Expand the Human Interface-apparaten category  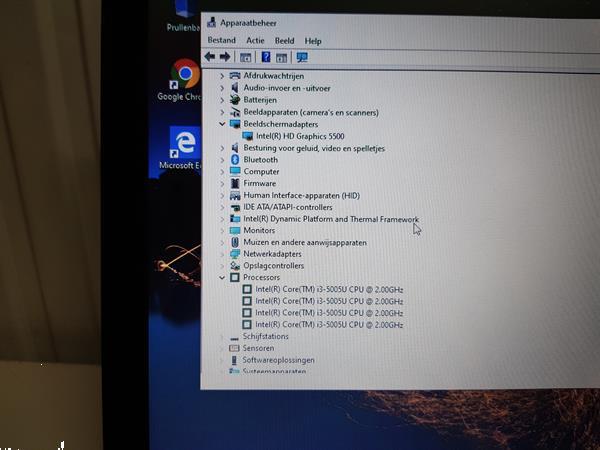tap(222, 196)
